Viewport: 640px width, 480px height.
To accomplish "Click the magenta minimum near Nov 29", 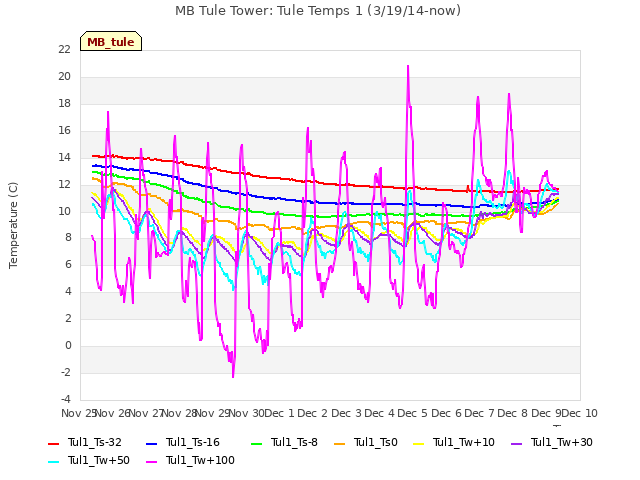I will pyautogui.click(x=233, y=376).
